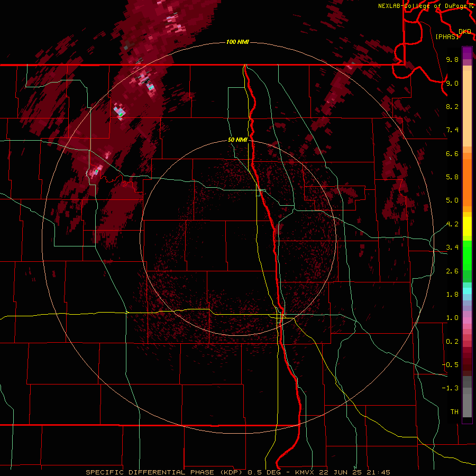Click the 1.0 color scale value
This screenshot has height=476, width=476.
point(452,318)
